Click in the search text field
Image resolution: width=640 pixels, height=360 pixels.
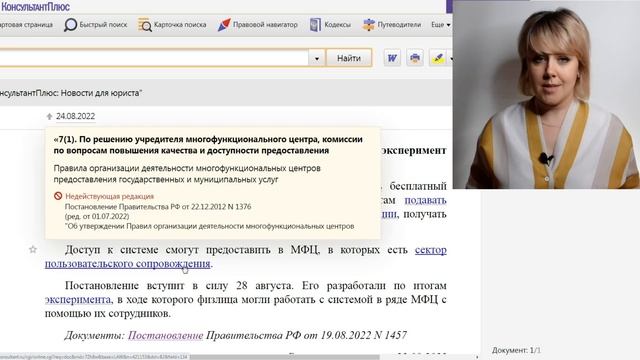[153, 58]
